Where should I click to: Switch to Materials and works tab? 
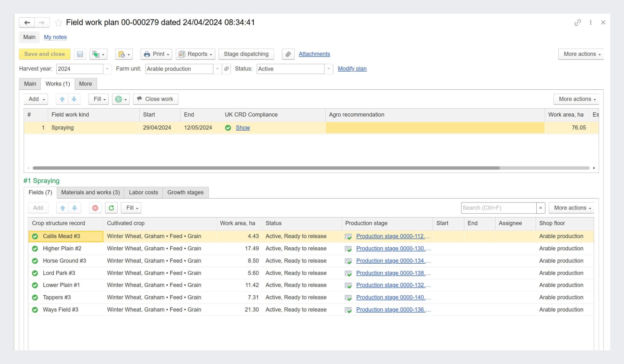(x=90, y=192)
